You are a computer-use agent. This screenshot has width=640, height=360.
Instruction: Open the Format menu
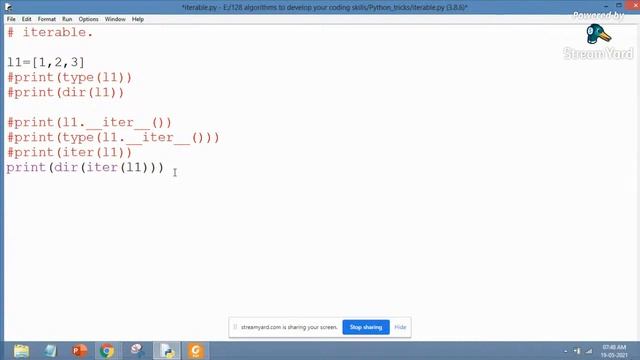pos(47,19)
